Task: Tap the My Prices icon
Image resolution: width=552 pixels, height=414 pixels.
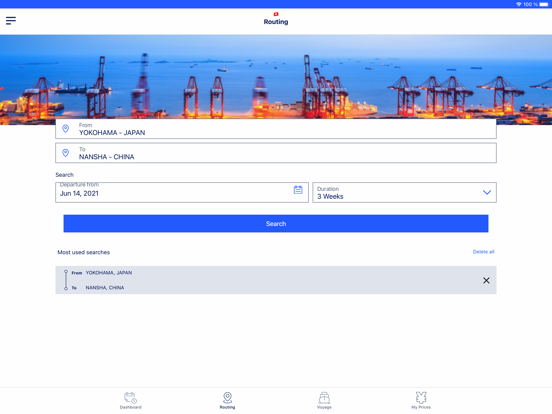Action: pos(421,398)
